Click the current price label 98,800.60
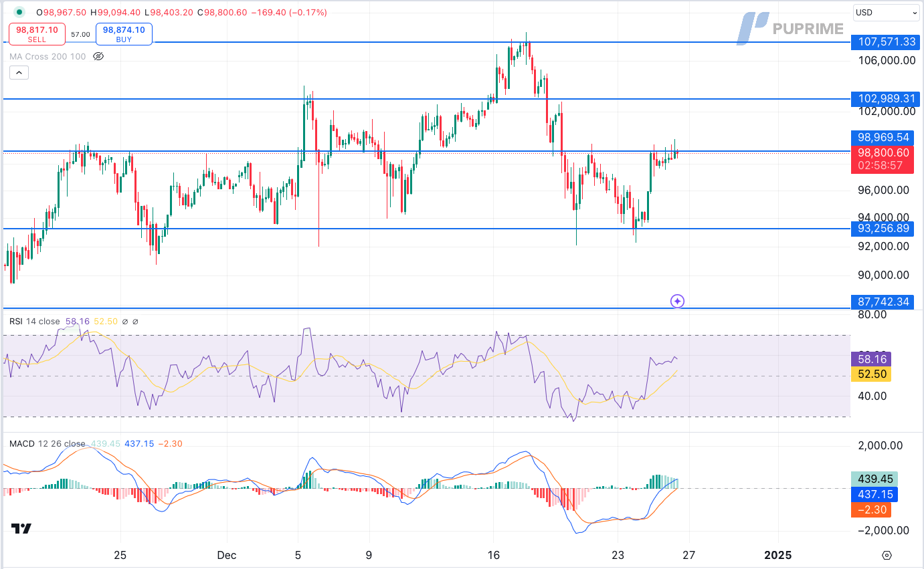 coord(883,153)
